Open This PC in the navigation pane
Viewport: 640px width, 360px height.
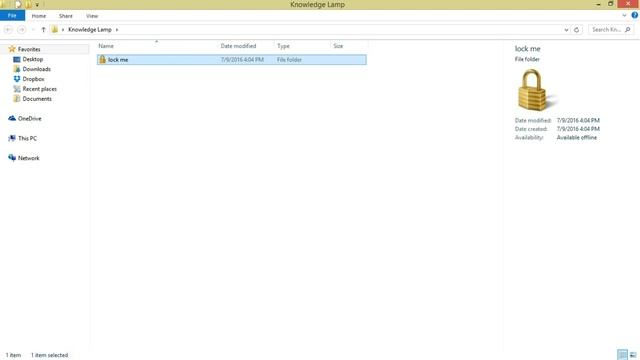point(27,138)
